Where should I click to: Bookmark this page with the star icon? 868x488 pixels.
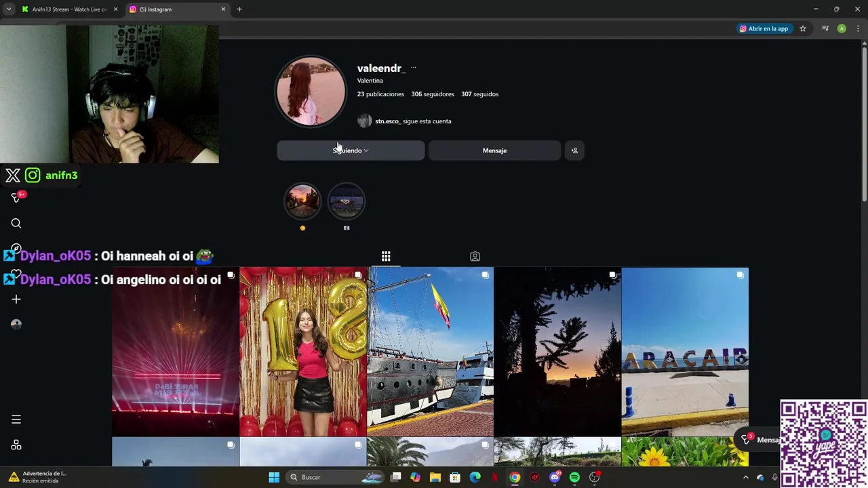[803, 28]
